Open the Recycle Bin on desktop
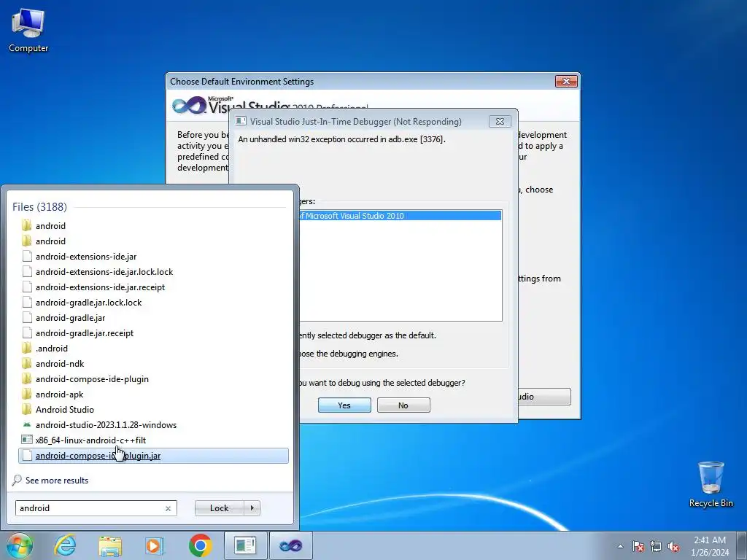 click(711, 484)
